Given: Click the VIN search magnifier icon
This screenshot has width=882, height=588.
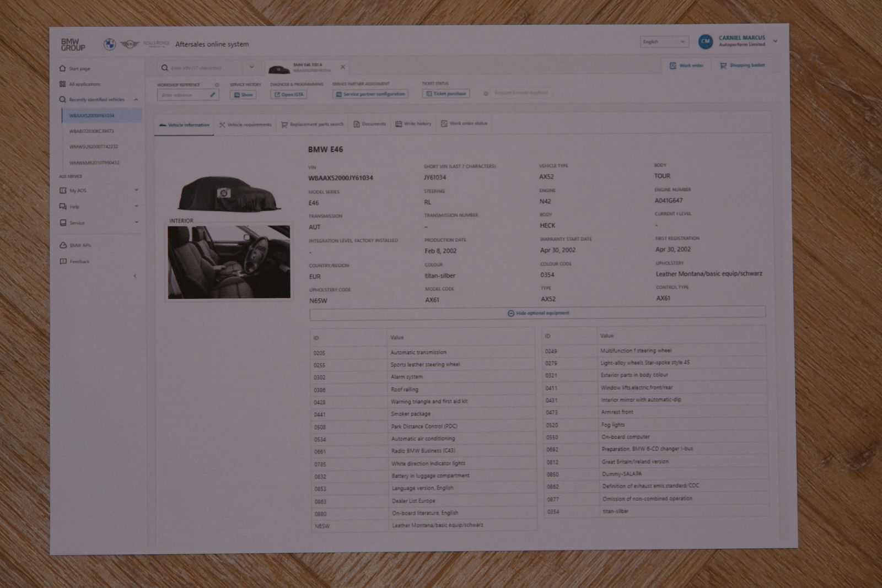Looking at the screenshot, I should click(x=164, y=68).
